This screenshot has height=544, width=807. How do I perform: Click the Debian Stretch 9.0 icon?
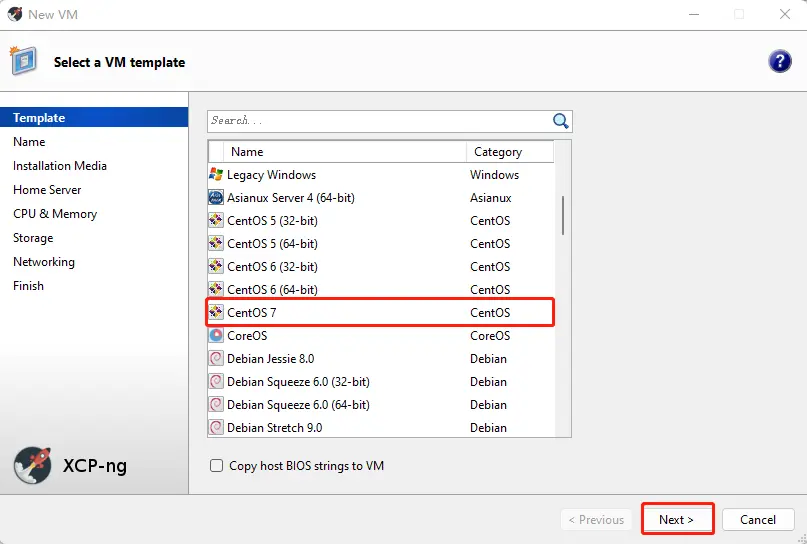[216, 428]
